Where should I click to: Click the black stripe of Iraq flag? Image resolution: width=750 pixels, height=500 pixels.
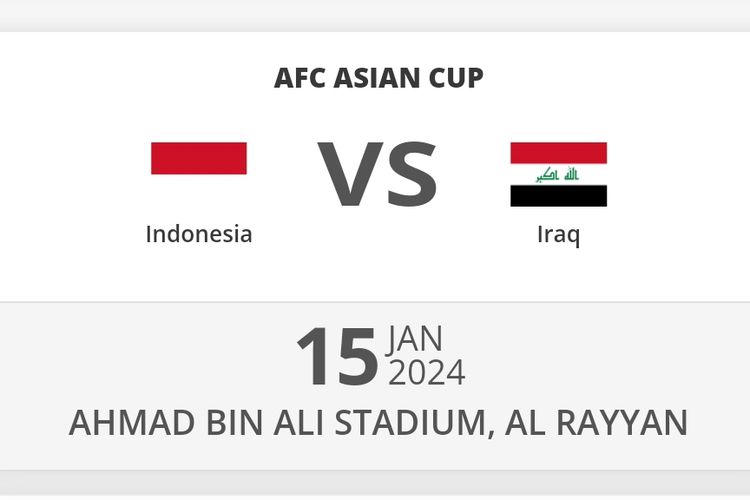(x=559, y=196)
